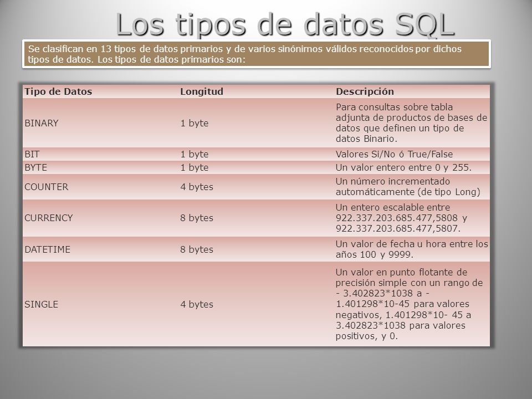The height and width of the screenshot is (399, 532).
Task: Click the '8 bytes' length in the DATETIME row
Action: pos(197,249)
